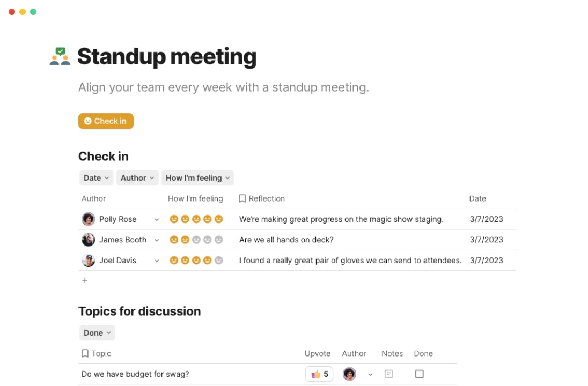Click Joel Davis's avatar picture
This screenshot has width=588, height=386.
coord(89,261)
